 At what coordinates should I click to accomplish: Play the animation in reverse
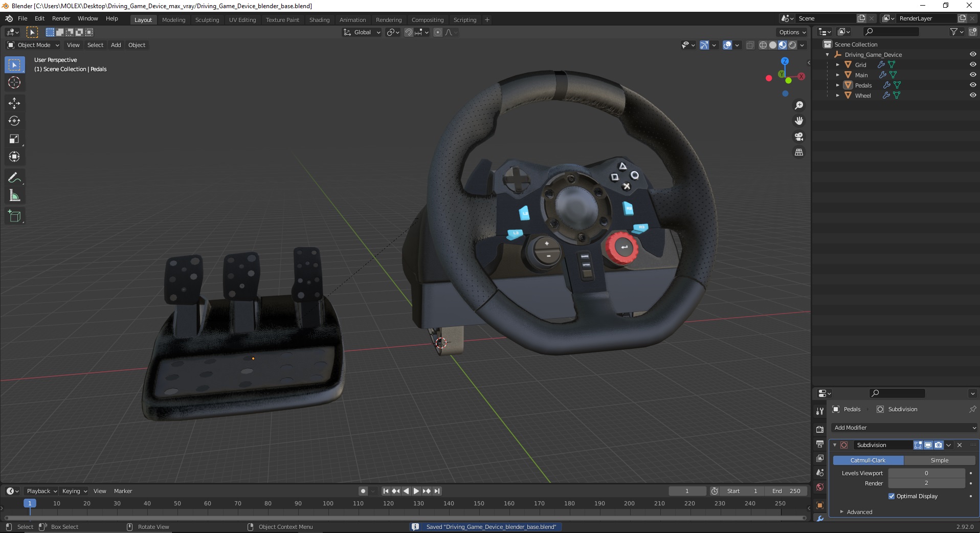(x=406, y=491)
